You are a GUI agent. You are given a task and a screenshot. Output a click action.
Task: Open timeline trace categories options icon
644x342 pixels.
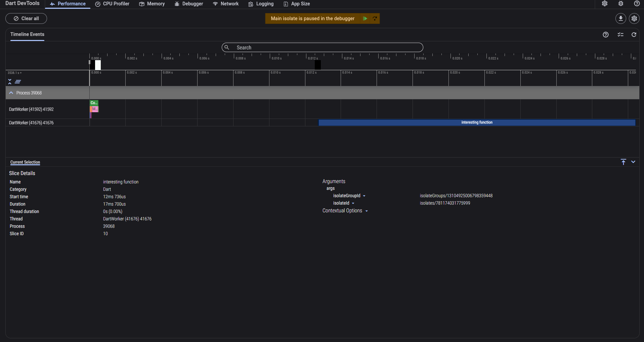[620, 35]
